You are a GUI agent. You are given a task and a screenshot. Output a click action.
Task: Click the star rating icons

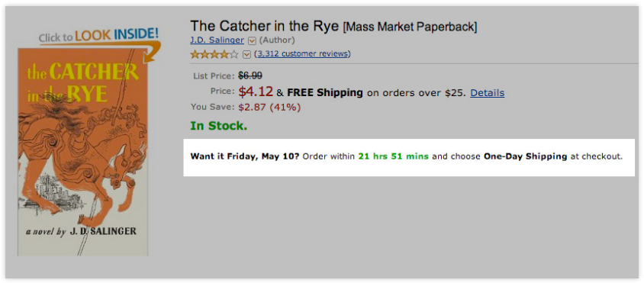(x=214, y=54)
